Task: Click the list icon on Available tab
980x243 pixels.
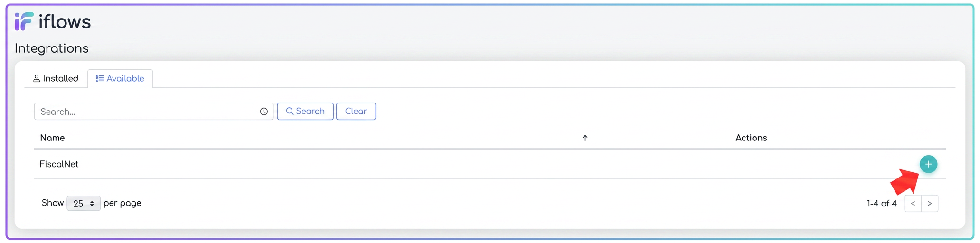Action: pos(100,79)
